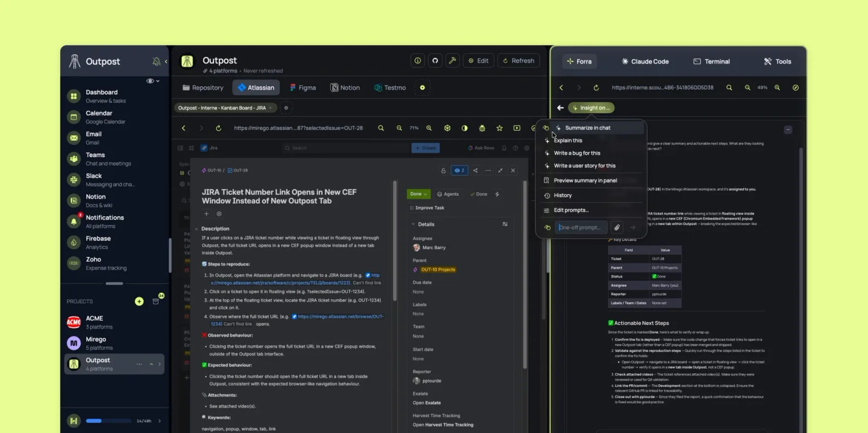
Task: Click the Edit button
Action: tap(478, 61)
